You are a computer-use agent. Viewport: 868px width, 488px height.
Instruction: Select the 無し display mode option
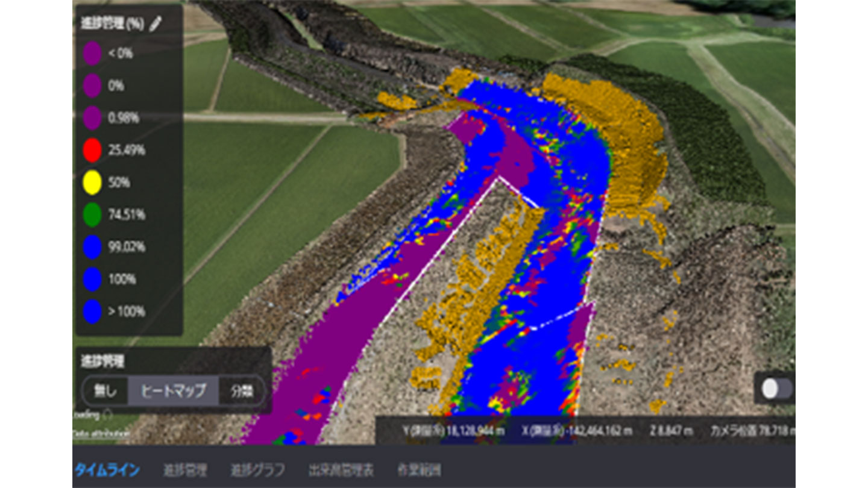point(105,391)
